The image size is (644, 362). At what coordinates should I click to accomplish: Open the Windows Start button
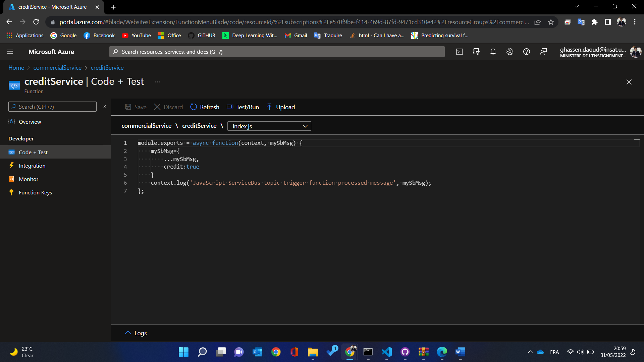[183, 352]
